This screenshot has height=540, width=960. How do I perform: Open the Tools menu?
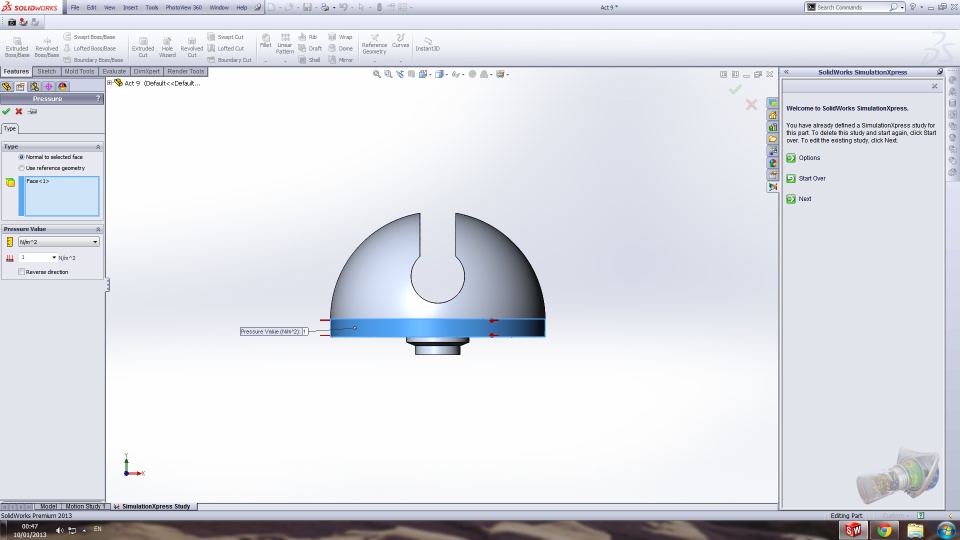pos(152,7)
